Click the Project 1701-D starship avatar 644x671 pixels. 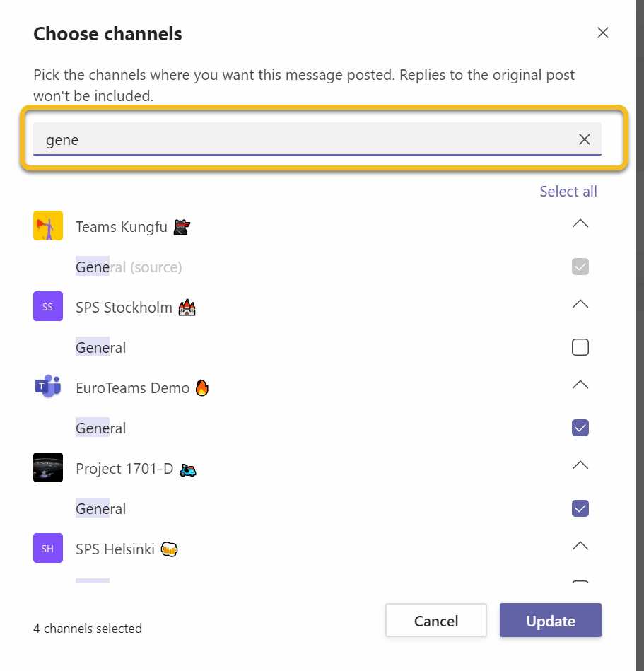point(48,468)
